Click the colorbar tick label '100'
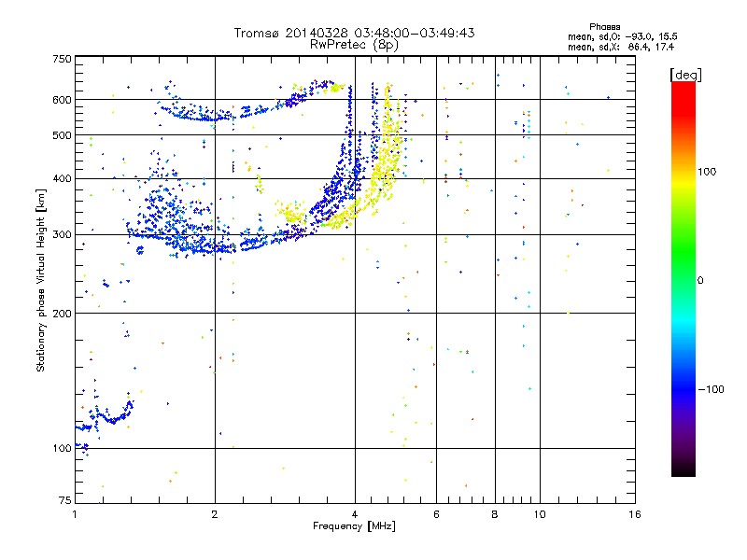This screenshot has width=747, height=560. click(707, 172)
